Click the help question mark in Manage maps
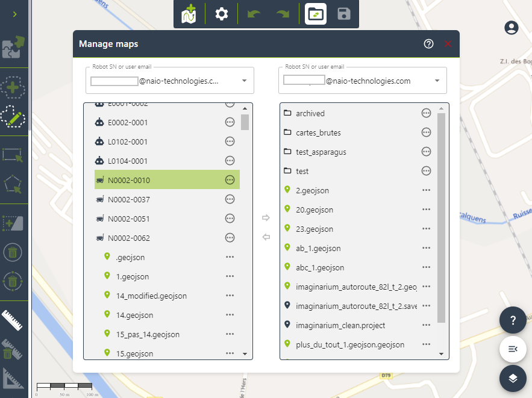The height and width of the screenshot is (398, 532). (x=428, y=43)
